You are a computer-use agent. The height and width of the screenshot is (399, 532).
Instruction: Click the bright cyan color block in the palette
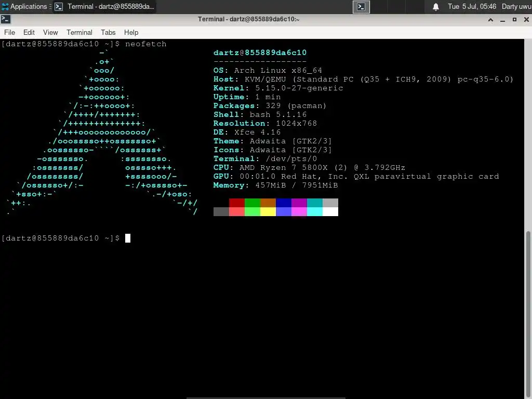click(x=315, y=212)
